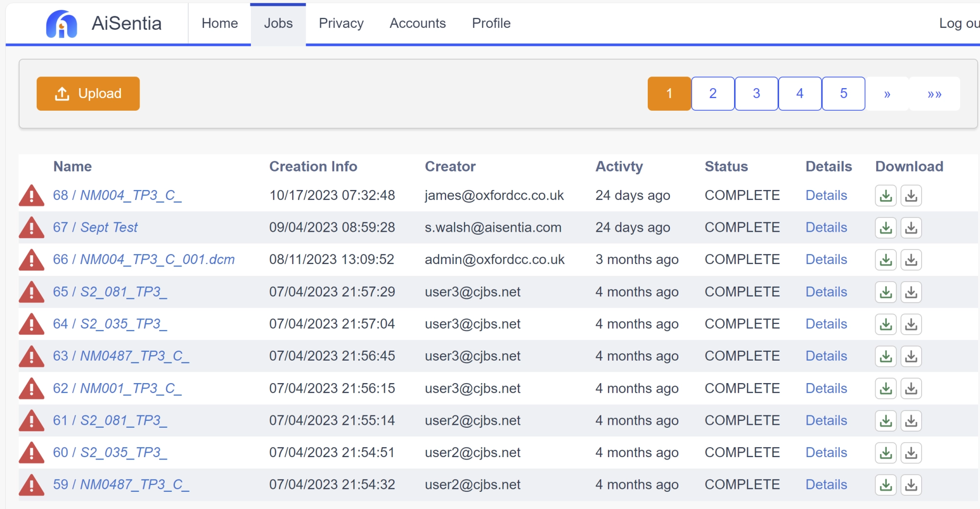The height and width of the screenshot is (509, 980).
Task: Click green download icon for job 65
Action: (x=885, y=292)
